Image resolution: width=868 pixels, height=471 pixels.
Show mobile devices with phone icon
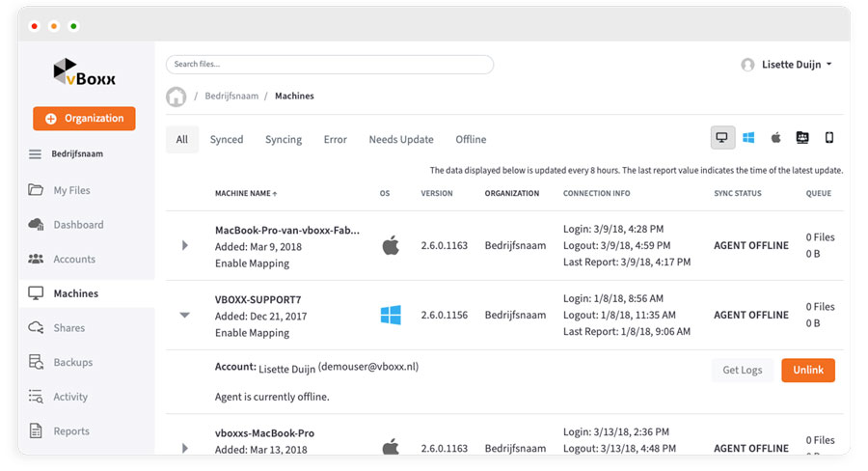point(828,138)
